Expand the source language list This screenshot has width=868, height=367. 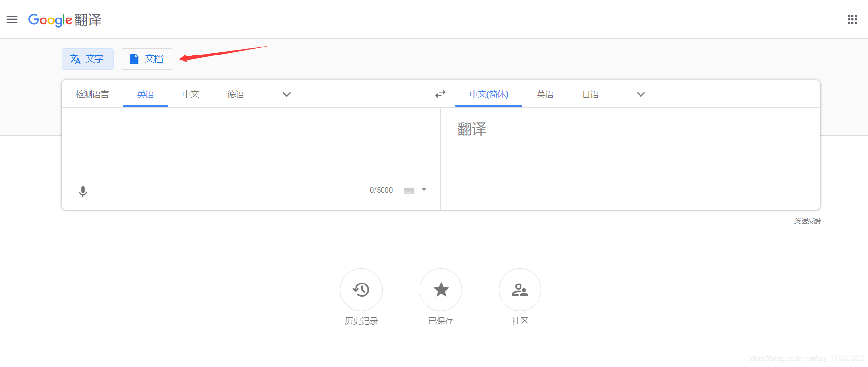[286, 94]
